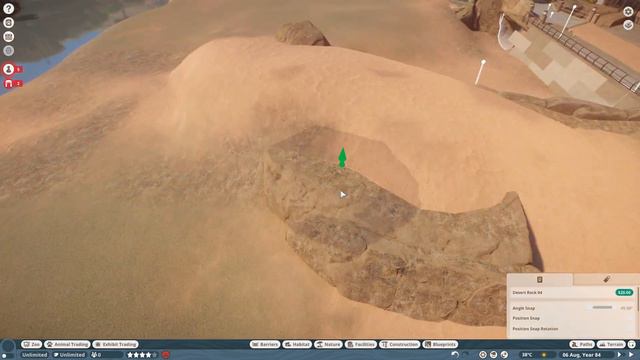This screenshot has width=640, height=360.
Task: Open the Habitat build menu
Action: click(297, 344)
